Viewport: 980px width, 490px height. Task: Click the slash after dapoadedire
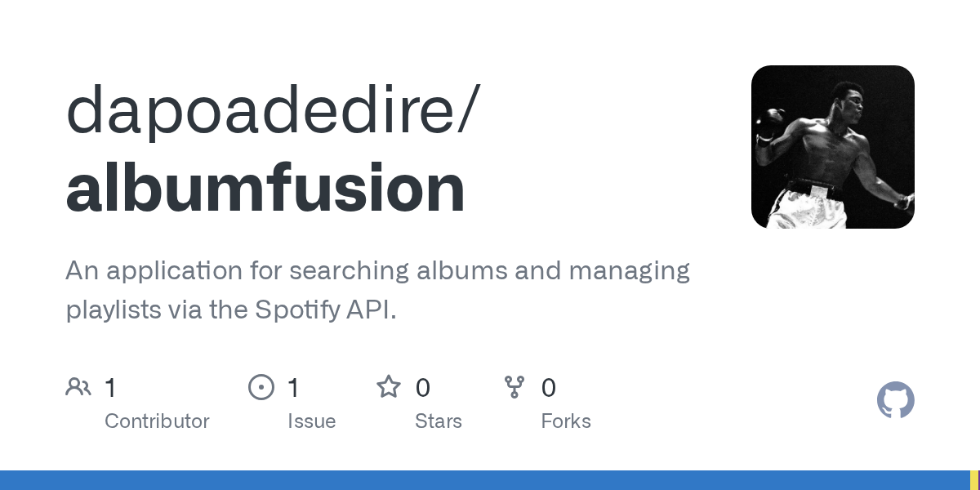pos(467,109)
